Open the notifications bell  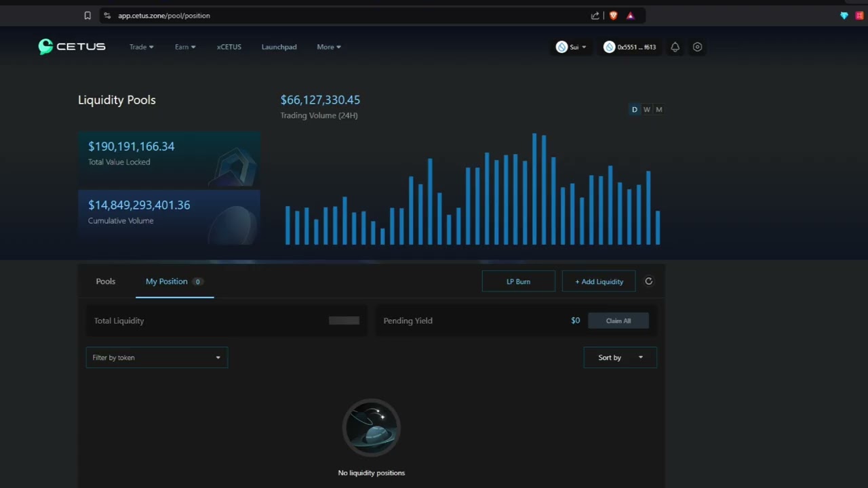click(675, 47)
